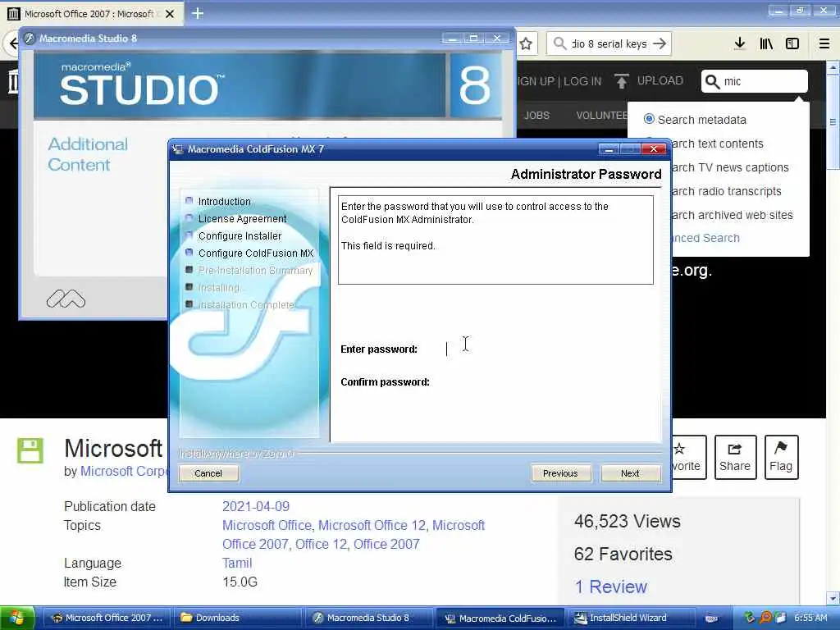This screenshot has width=840, height=630.
Task: Click the LOG IN link
Action: [x=582, y=81]
